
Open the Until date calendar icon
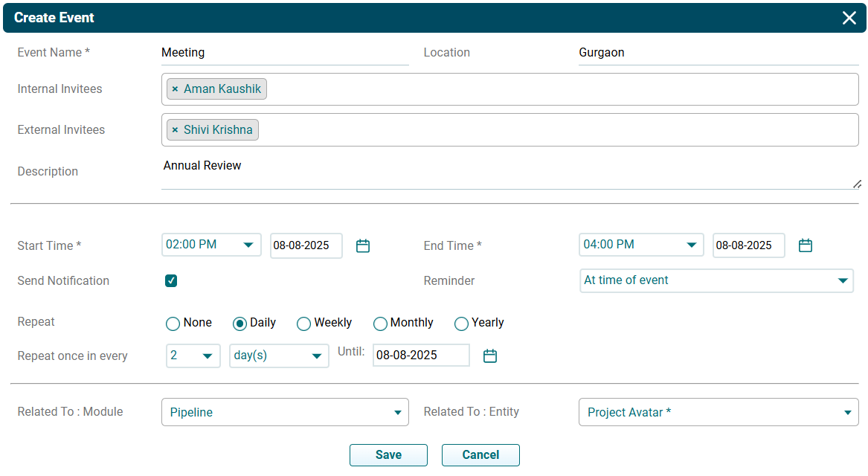click(x=489, y=356)
